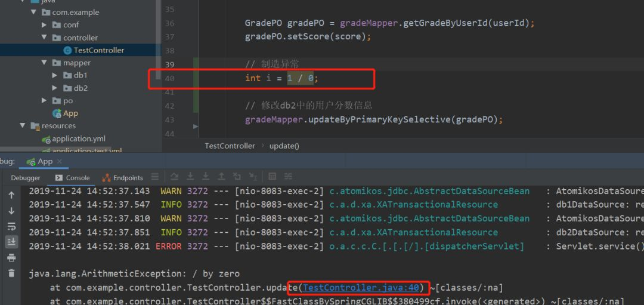Click the console Up Stack Trace arrow
Viewport: 644px width, 305px height.
pyautogui.click(x=11, y=195)
